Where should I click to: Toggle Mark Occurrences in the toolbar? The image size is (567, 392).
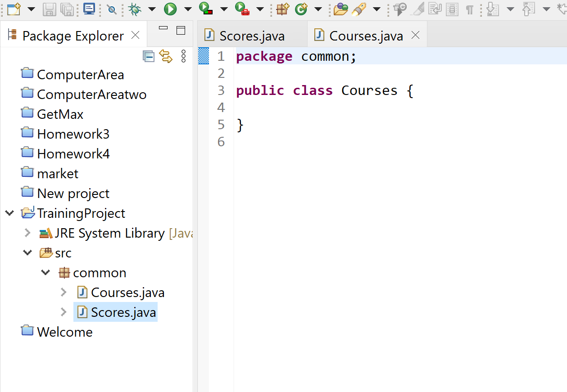(x=417, y=9)
